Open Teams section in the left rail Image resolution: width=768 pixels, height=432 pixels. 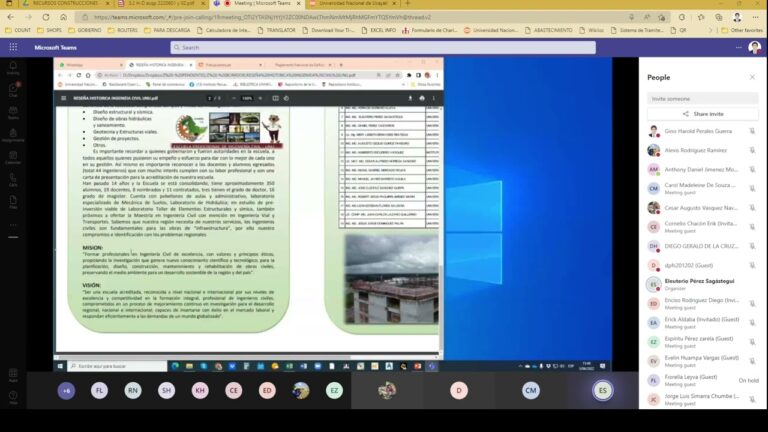13,113
